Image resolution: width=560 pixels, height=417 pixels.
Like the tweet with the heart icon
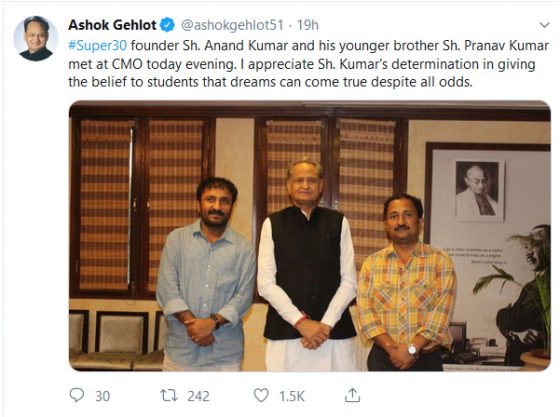click(261, 396)
